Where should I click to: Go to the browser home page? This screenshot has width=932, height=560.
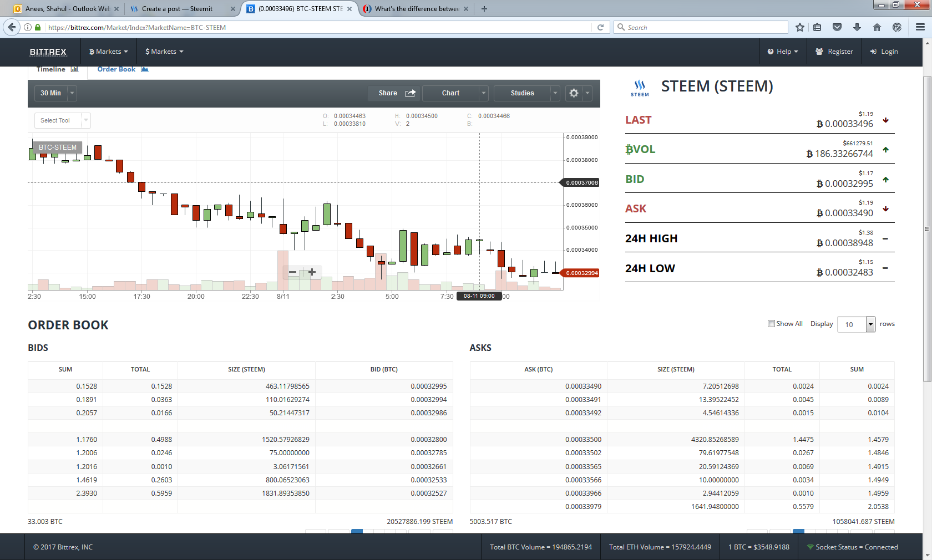[877, 27]
